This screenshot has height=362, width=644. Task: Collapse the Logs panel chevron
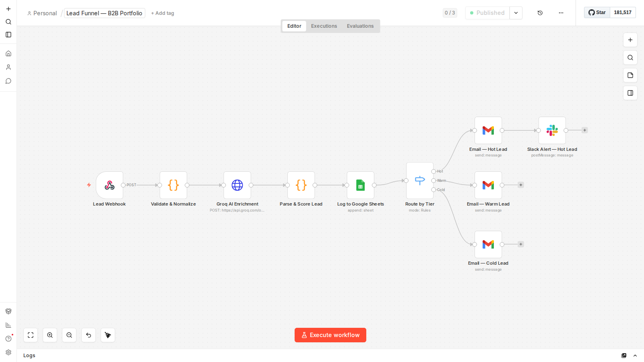635,356
